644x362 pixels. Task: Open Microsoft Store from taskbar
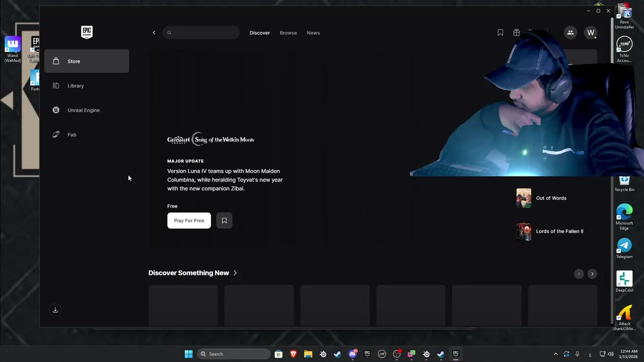[x=279, y=354]
